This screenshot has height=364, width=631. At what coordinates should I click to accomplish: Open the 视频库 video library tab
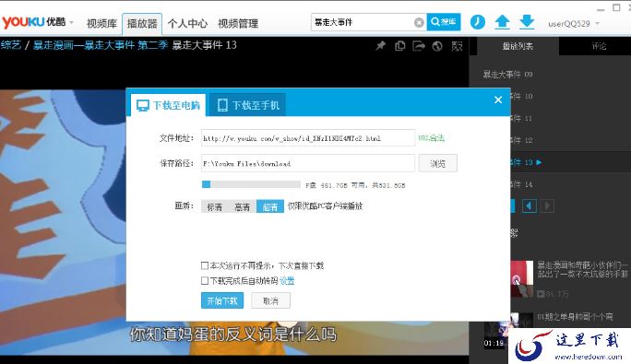point(101,24)
